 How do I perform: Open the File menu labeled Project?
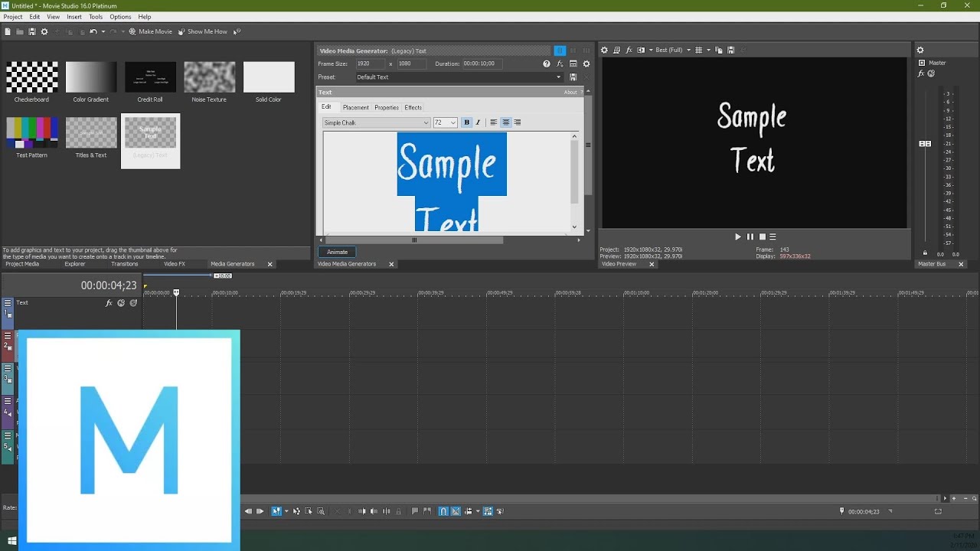pos(13,16)
